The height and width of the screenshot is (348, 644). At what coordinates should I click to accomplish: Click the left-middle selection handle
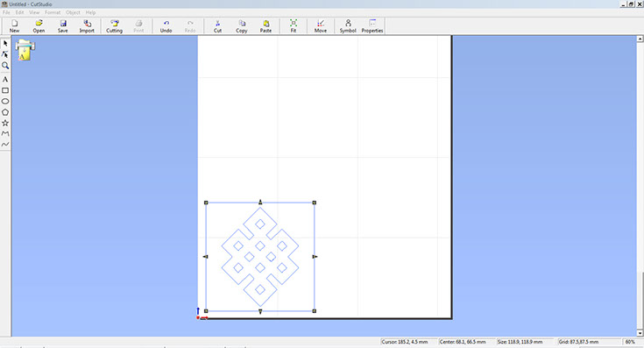click(205, 257)
